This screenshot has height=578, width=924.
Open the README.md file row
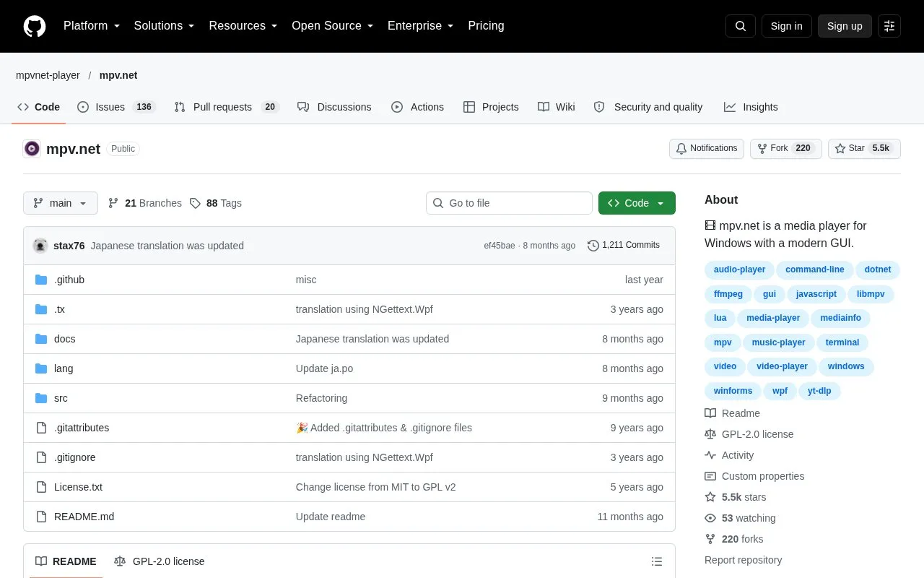pos(349,517)
